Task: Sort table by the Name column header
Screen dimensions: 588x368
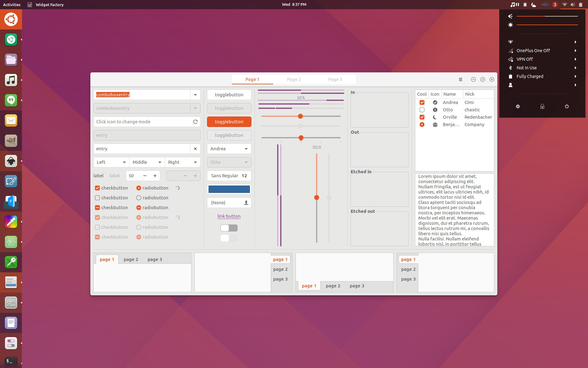Action: tap(452, 94)
